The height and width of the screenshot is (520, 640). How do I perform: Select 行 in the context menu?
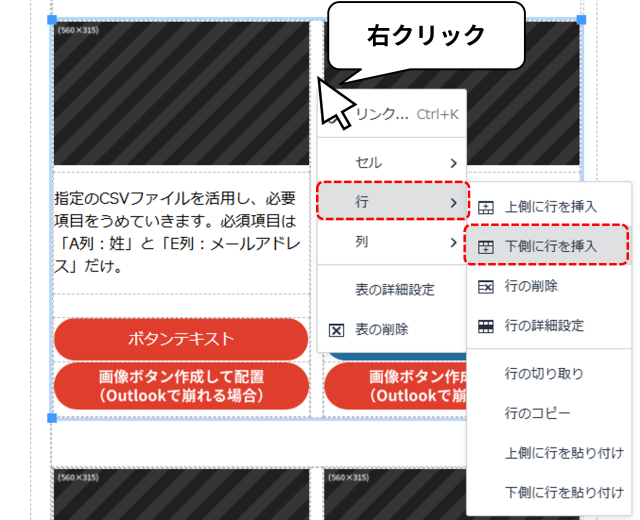pyautogui.click(x=392, y=202)
